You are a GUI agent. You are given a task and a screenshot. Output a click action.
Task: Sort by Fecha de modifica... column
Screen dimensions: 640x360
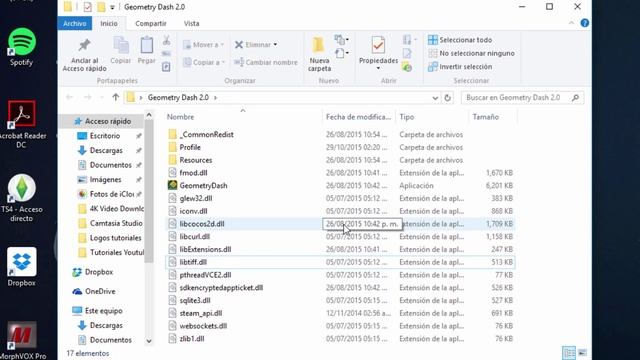tap(358, 117)
